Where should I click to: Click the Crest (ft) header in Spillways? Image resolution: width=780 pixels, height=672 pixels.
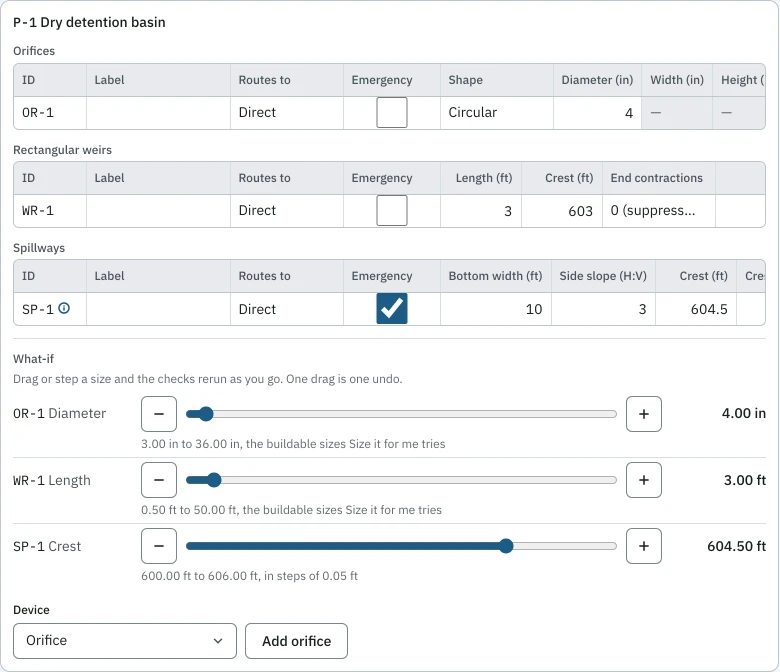coord(696,276)
